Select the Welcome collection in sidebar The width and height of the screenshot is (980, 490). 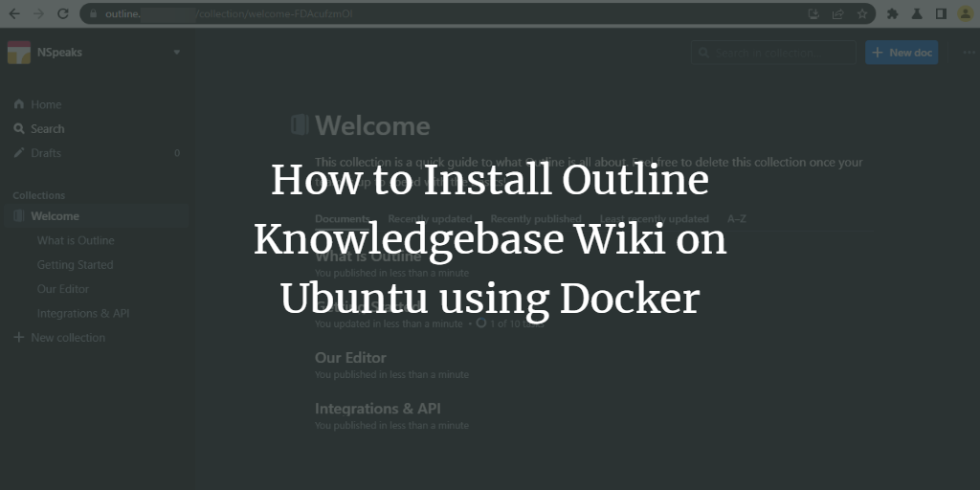point(97,216)
